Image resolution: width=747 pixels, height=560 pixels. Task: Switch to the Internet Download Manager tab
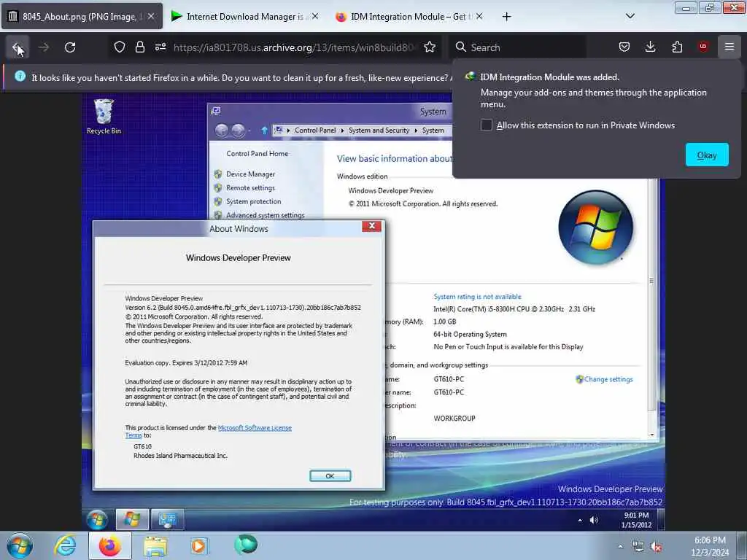pyautogui.click(x=245, y=16)
